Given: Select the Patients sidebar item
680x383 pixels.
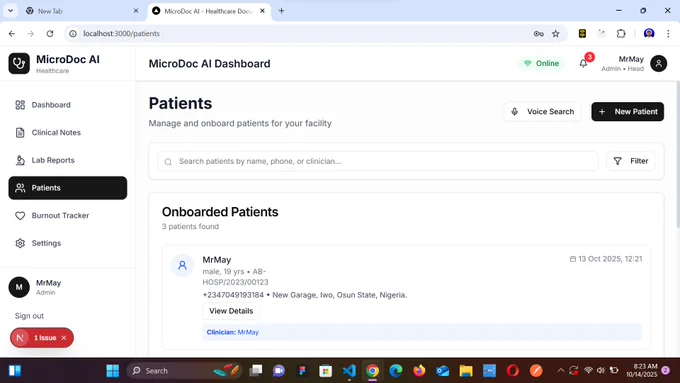Looking at the screenshot, I should click(x=68, y=188).
